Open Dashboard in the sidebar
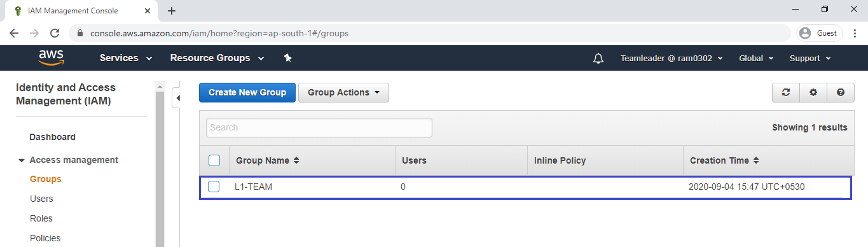 coord(52,137)
